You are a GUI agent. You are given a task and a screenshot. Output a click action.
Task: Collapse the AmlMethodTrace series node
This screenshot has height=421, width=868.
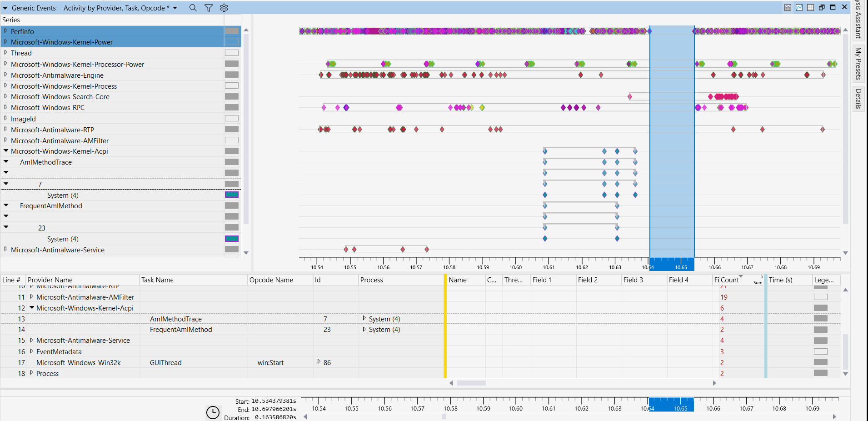point(6,162)
